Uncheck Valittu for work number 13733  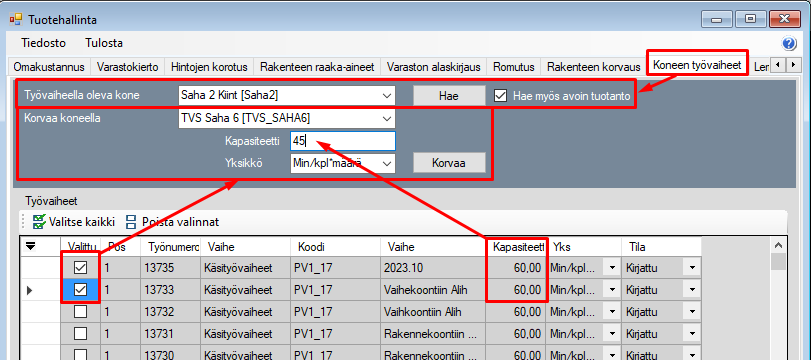coord(80,290)
